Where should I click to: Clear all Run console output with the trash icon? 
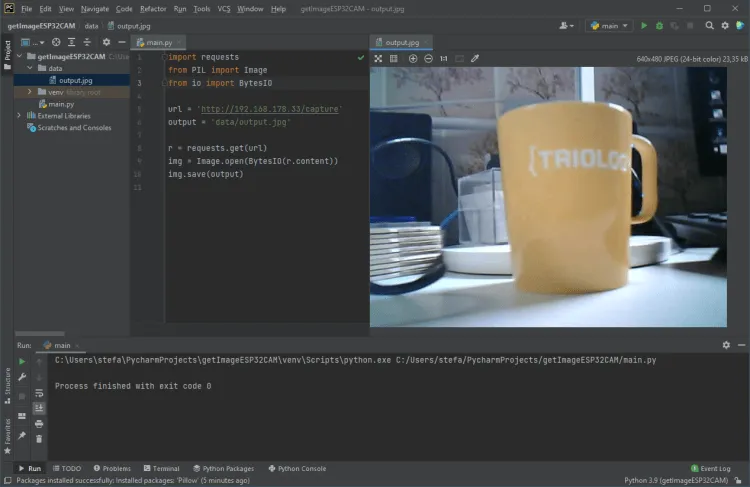click(x=39, y=439)
